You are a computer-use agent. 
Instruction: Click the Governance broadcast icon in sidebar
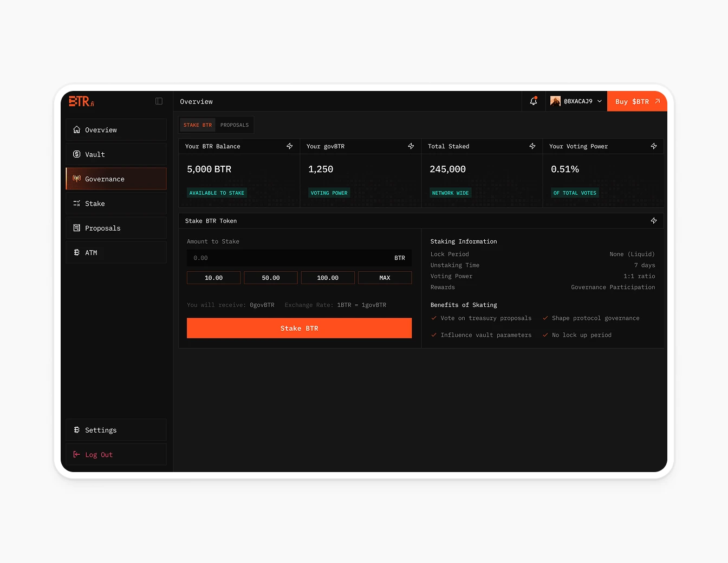point(76,178)
